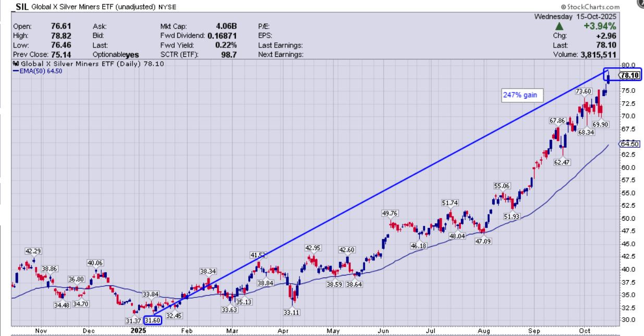This screenshot has height=336, width=644.
Task: Click the Apr month label on time axis
Action: [x=283, y=330]
